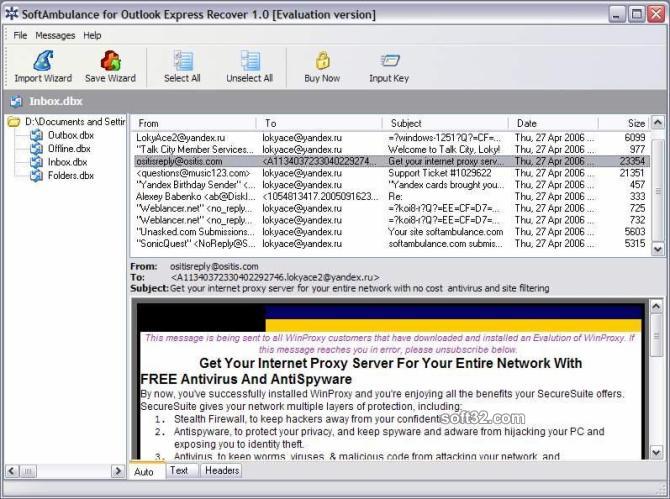
Task: Select the Talk City Member Services message
Action: pyautogui.click(x=390, y=150)
